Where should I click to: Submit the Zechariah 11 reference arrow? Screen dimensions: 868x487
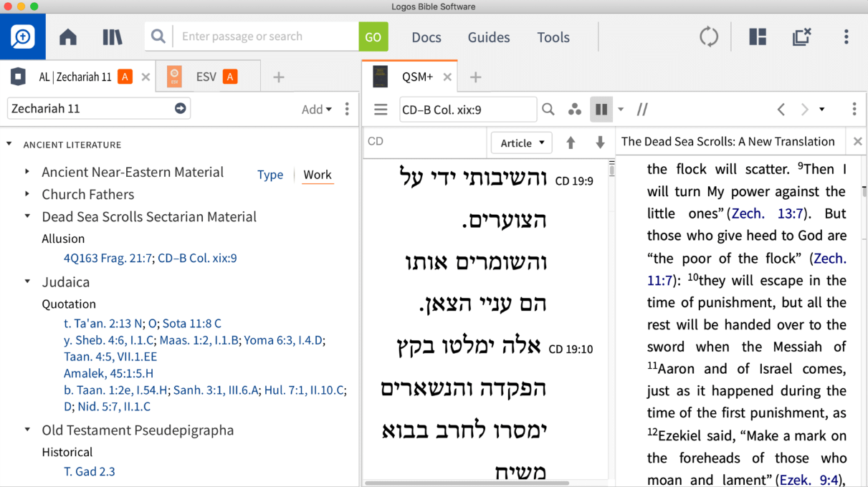click(x=180, y=109)
